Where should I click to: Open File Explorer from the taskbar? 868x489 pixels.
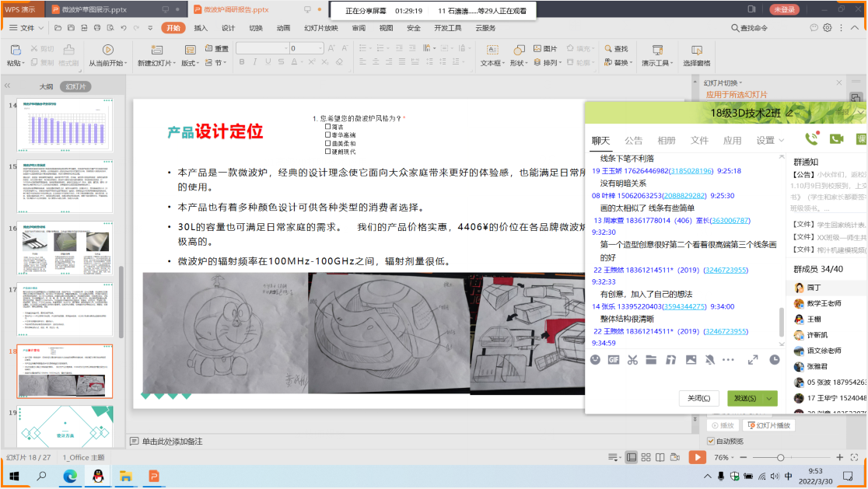[x=126, y=476]
